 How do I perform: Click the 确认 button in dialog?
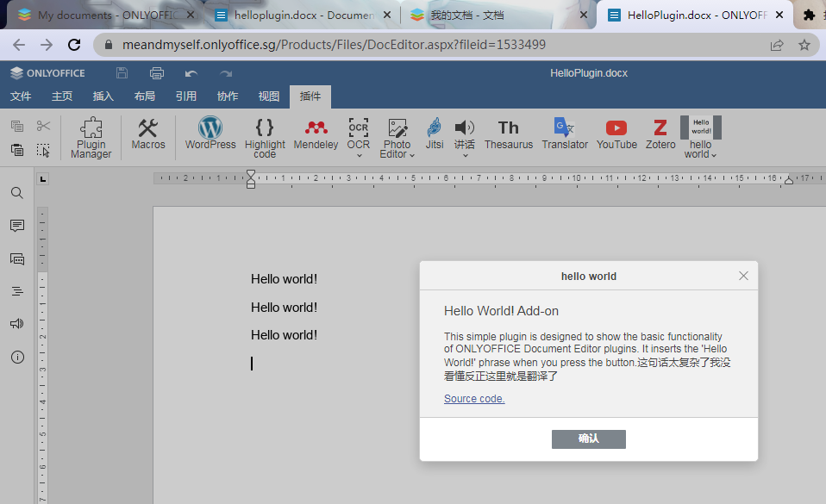pyautogui.click(x=588, y=439)
